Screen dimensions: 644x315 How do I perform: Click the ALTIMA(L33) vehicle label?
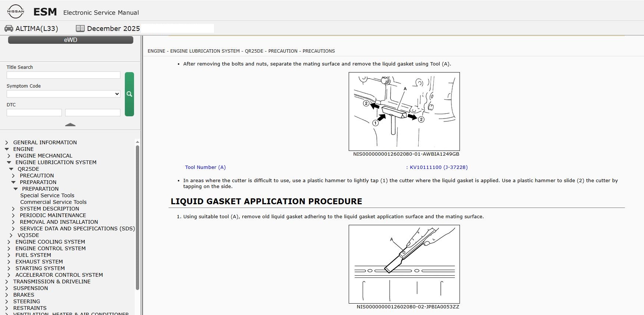point(37,29)
